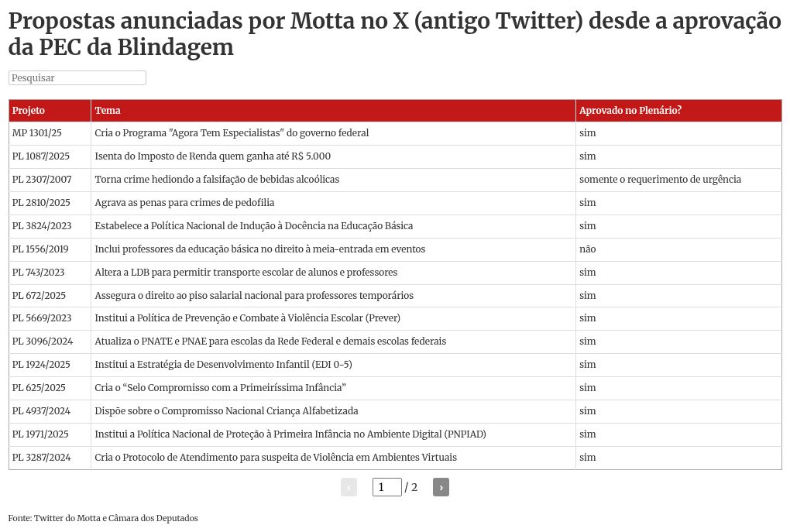
Task: Click the 'não' cell for PL 1556/2019
Action: [588, 249]
